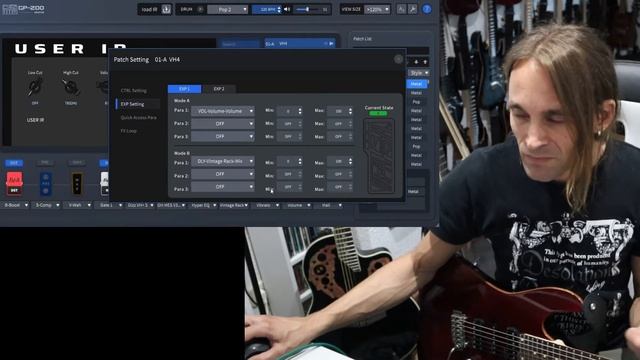
Task: Click the Load IR button label
Action: tap(149, 9)
